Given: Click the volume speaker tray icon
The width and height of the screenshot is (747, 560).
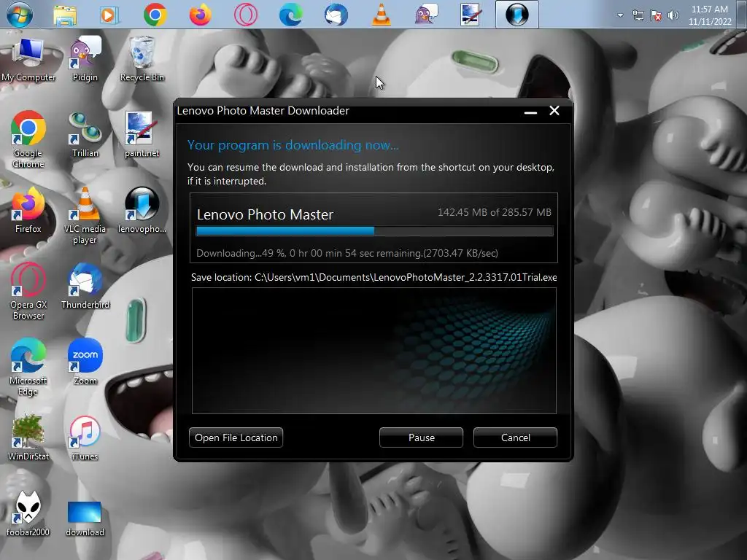Looking at the screenshot, I should 673,16.
